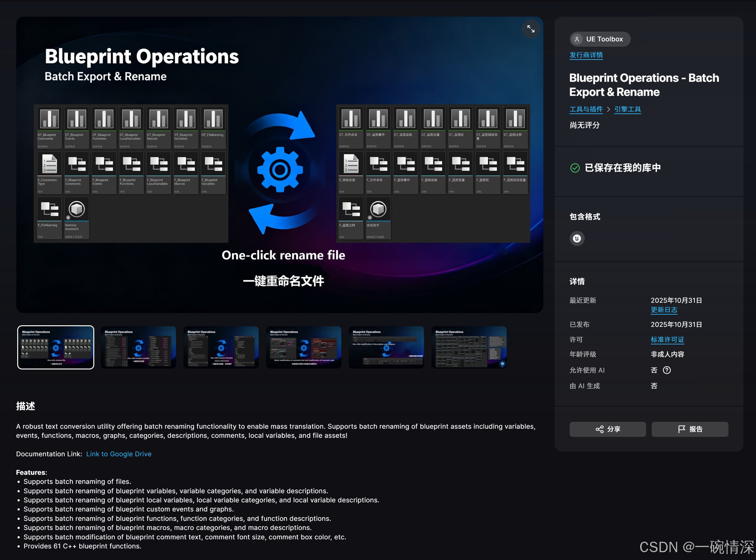Click the flag icon in 报告 button
Viewport: 756px width, 560px height.
tap(681, 430)
